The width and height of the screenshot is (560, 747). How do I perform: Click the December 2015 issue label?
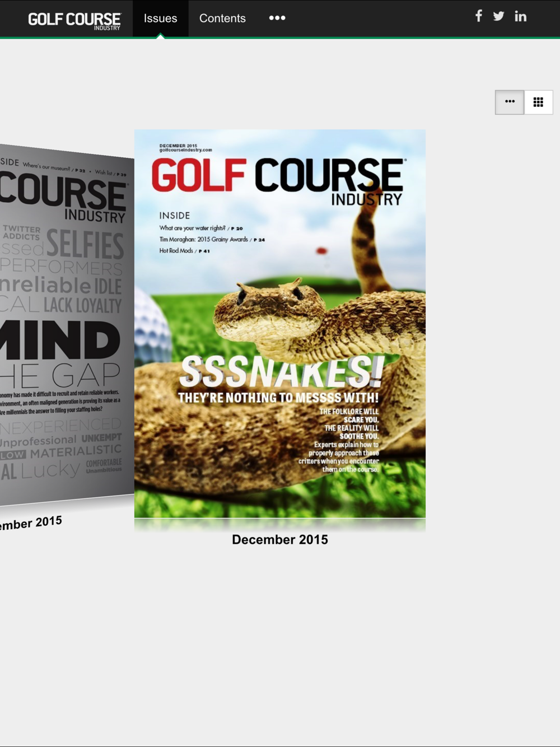[x=280, y=539]
